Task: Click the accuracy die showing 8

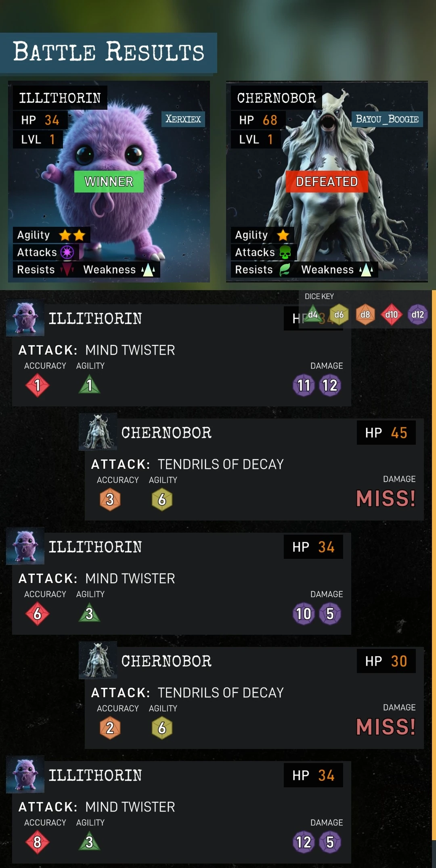Action: click(x=37, y=842)
